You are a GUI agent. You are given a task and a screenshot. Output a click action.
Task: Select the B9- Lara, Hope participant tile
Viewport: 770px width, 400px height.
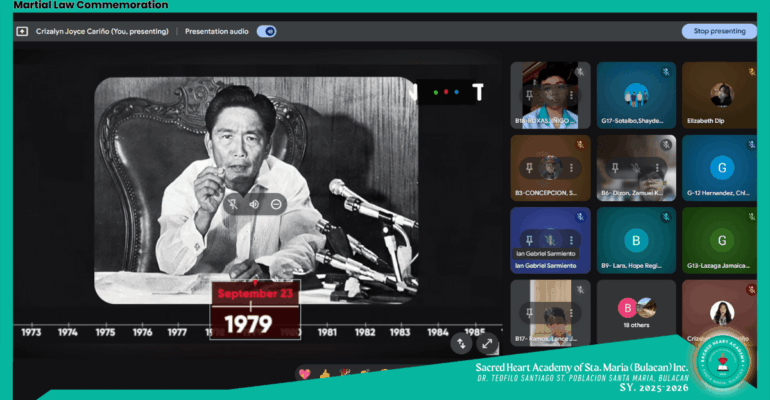636,240
